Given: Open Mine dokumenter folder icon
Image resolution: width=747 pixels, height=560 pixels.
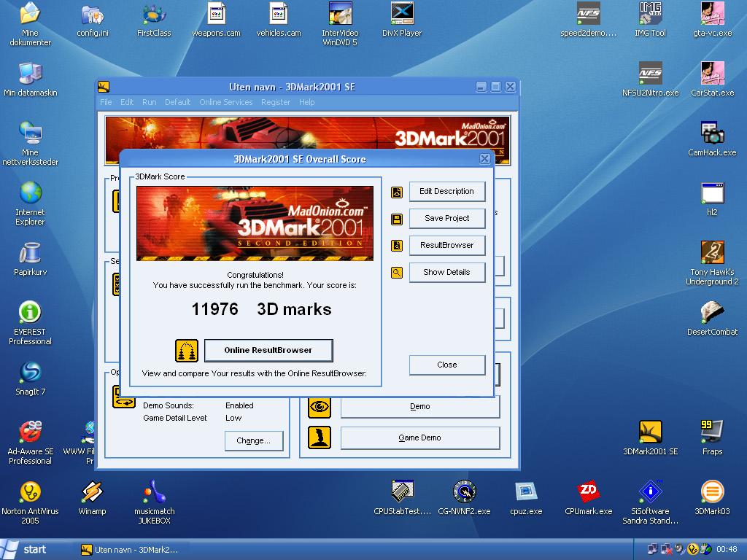Looking at the screenshot, I should coord(30,24).
